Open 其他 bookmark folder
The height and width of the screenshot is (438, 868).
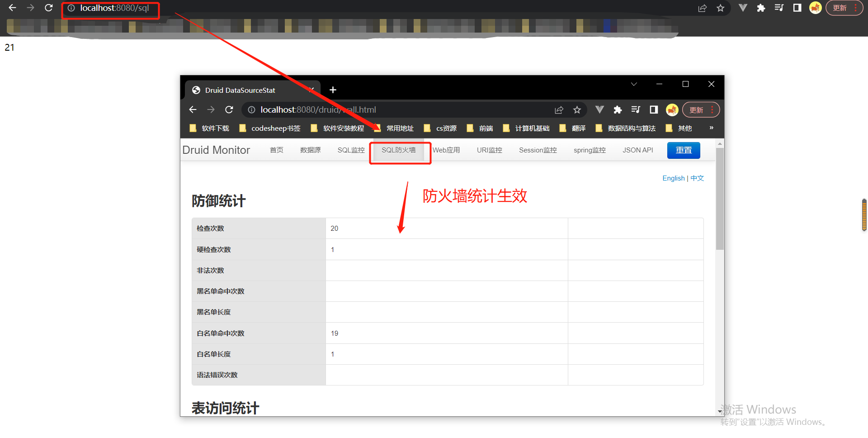coord(679,129)
